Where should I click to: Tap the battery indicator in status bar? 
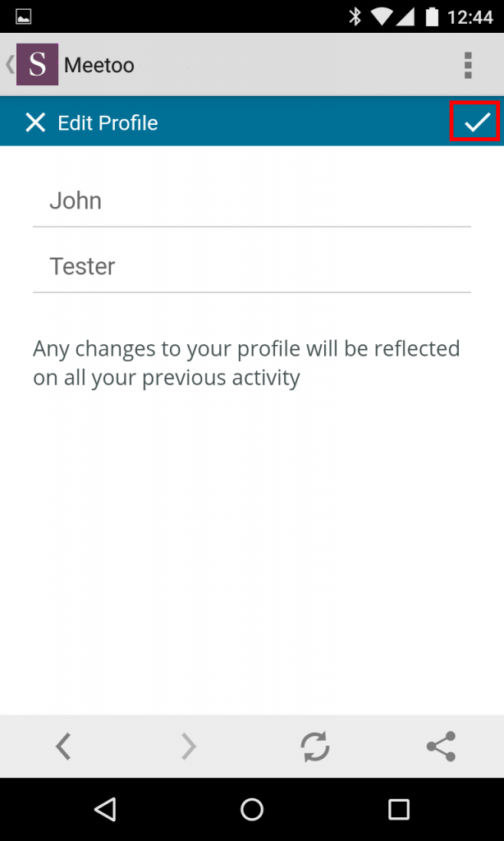point(433,16)
